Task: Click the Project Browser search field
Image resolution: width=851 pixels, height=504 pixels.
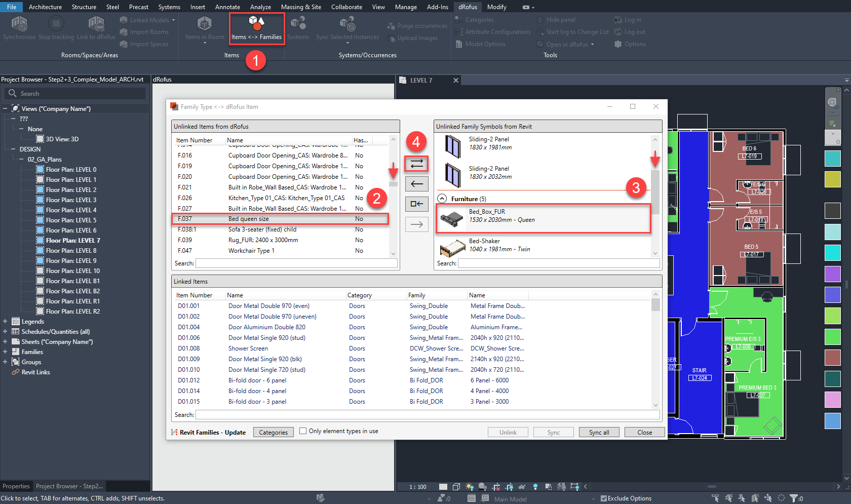Action: pyautogui.click(x=76, y=93)
